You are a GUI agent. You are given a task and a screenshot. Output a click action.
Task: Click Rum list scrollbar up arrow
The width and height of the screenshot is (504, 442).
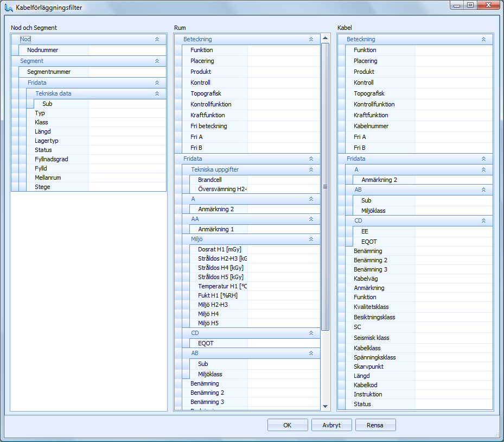click(325, 38)
